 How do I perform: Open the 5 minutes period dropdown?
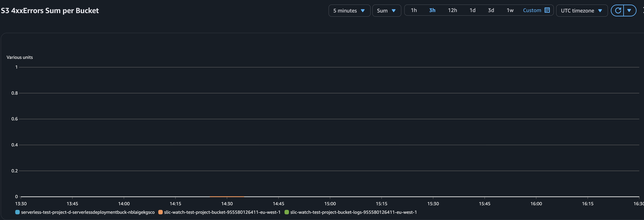349,11
